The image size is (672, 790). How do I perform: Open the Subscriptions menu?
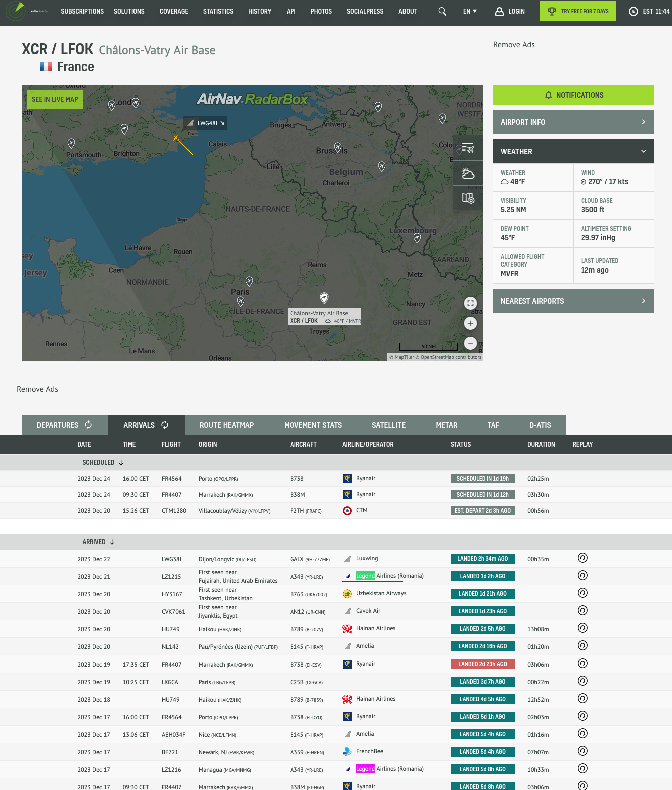(x=82, y=11)
